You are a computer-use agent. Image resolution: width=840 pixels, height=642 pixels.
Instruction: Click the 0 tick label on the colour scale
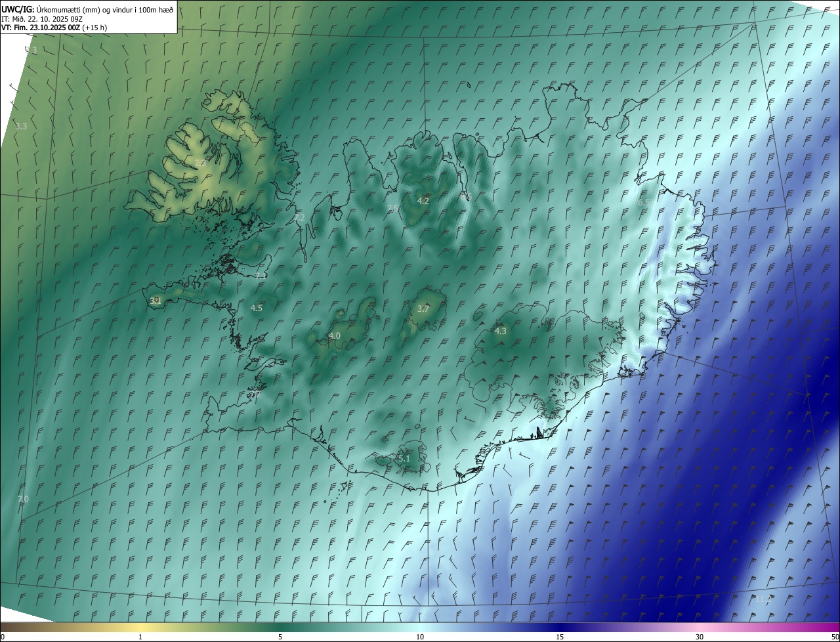[3, 637]
